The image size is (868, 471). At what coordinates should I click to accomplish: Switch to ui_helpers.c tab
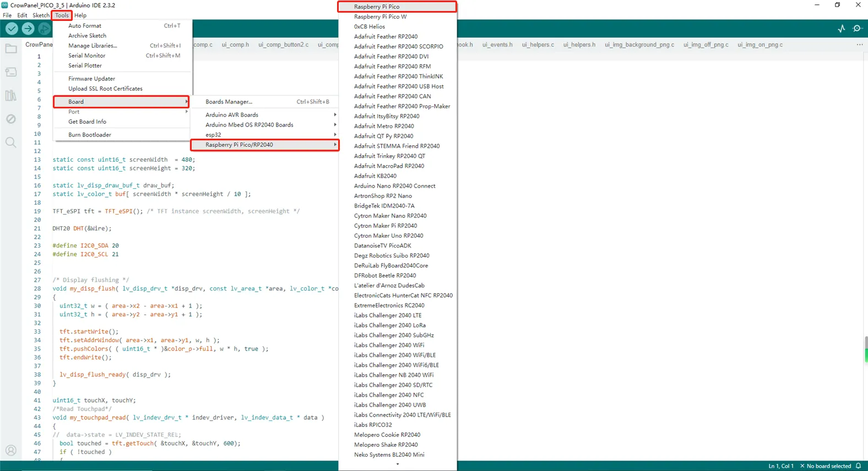tap(538, 45)
